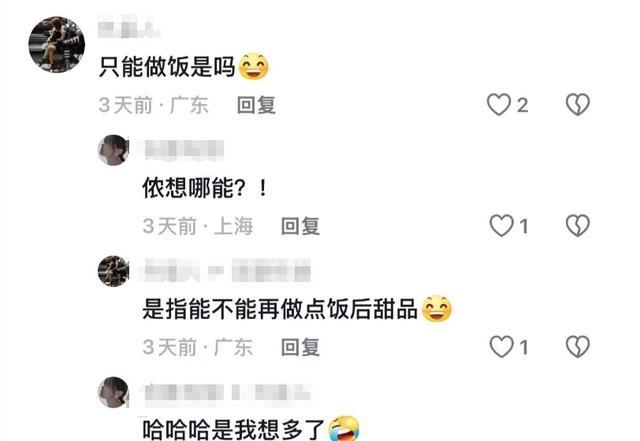
Task: Dislike the comment 只能做饭是吗
Action: 578,105
